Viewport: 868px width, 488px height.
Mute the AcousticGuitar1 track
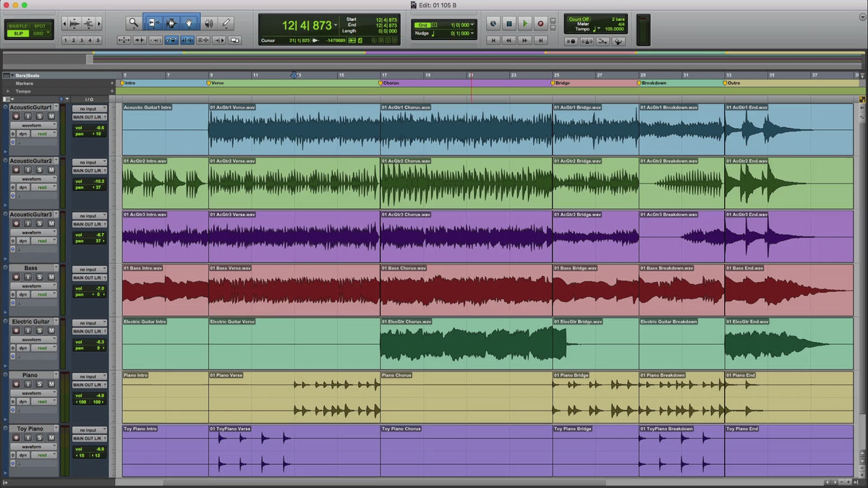coord(51,116)
